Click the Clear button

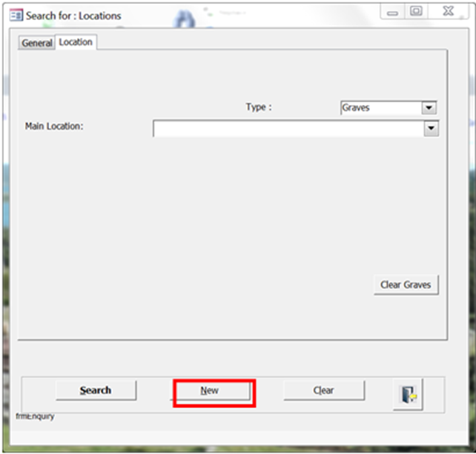pos(324,390)
